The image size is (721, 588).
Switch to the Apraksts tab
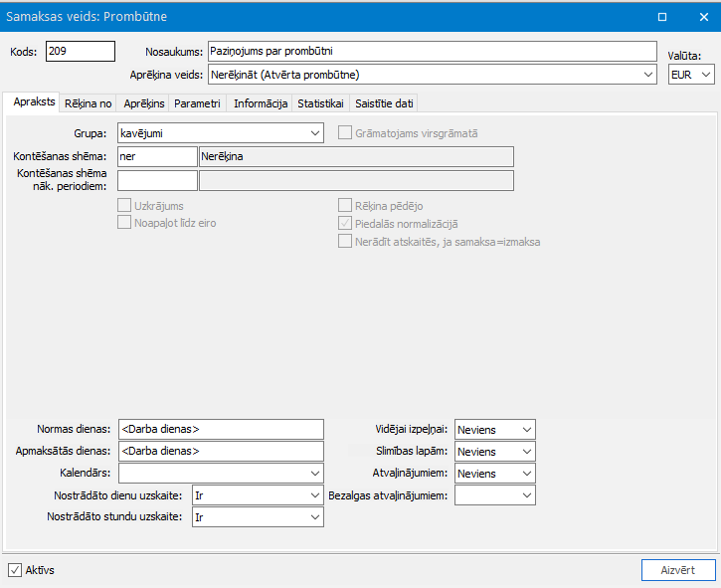point(33,101)
